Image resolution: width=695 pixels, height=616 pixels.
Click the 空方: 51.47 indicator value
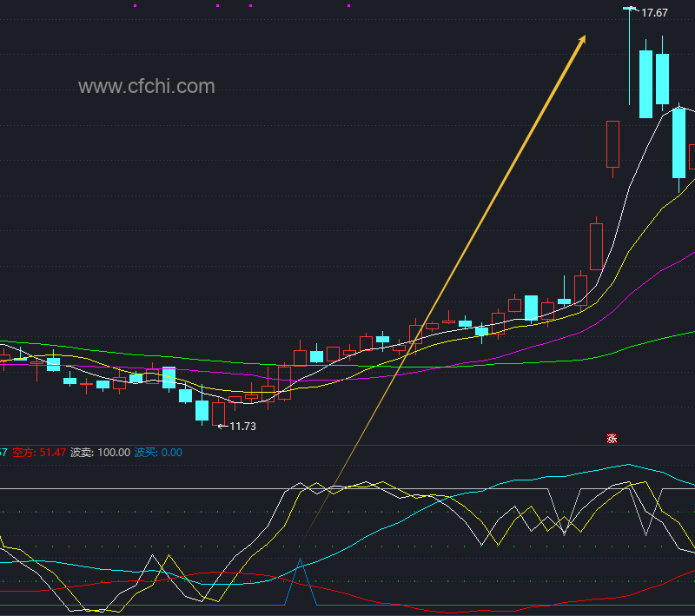[39, 453]
